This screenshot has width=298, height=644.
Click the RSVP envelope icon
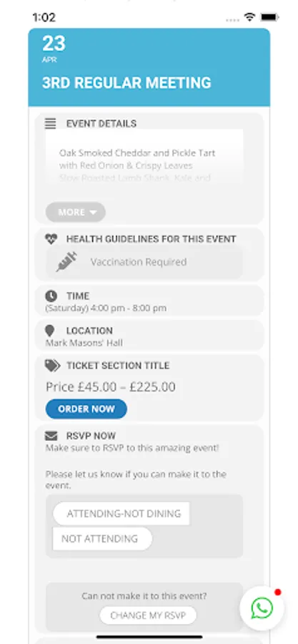51,436
